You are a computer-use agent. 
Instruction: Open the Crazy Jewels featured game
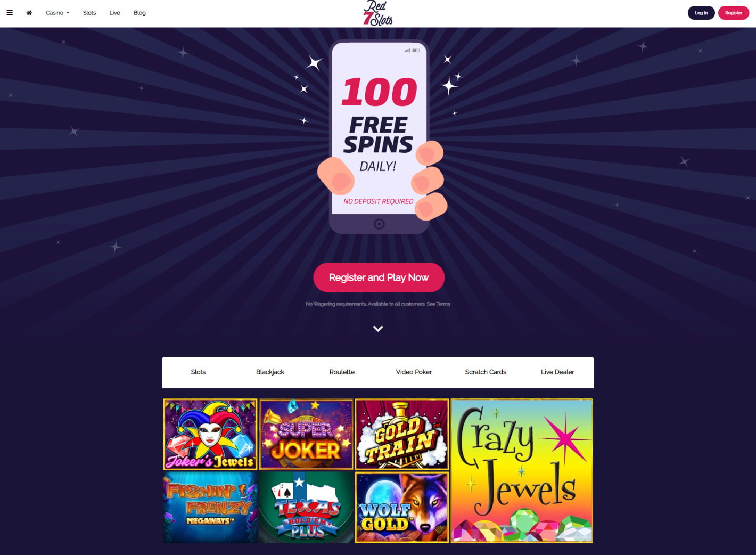pyautogui.click(x=522, y=471)
